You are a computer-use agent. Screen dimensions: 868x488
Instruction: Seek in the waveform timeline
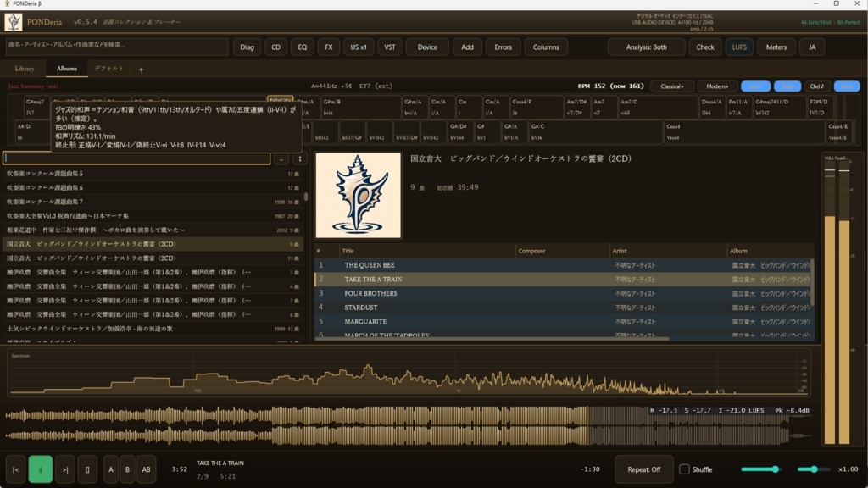(409, 426)
